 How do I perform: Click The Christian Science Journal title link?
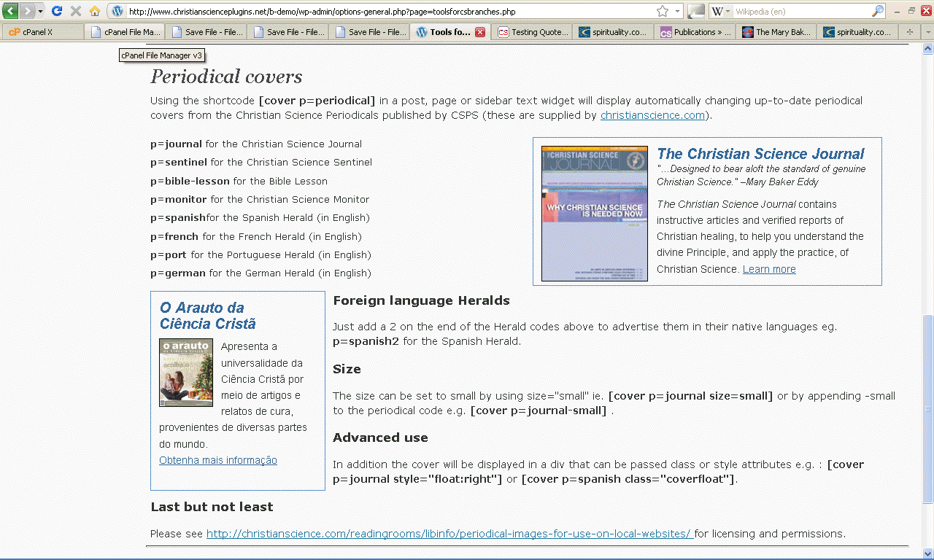(x=760, y=154)
